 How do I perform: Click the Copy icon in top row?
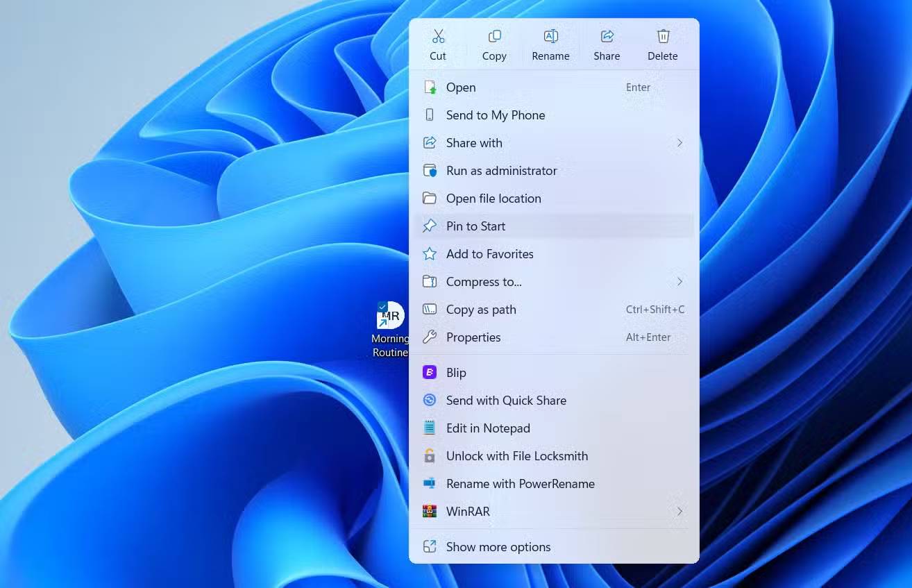tap(494, 37)
